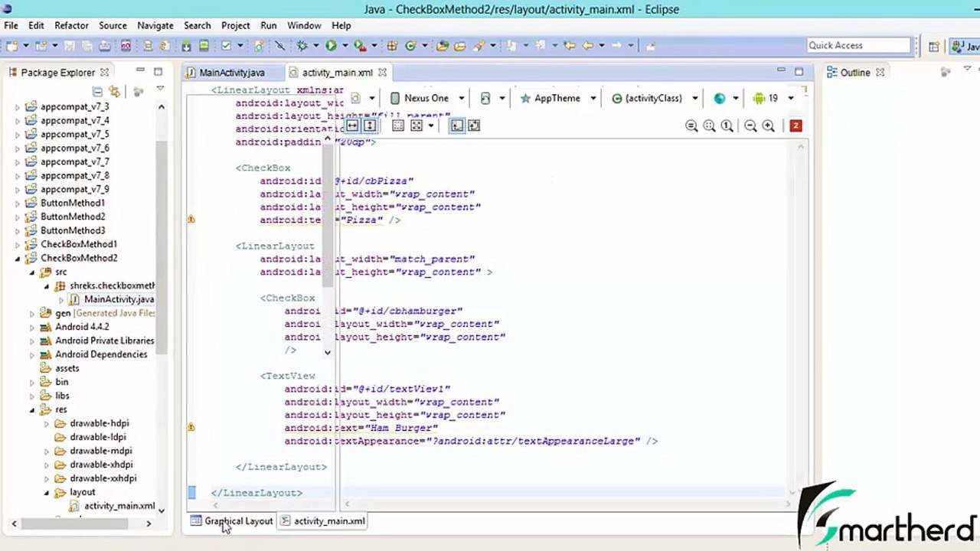The height and width of the screenshot is (551, 980).
Task: Click the Pizza text warning marker
Action: pos(191,220)
